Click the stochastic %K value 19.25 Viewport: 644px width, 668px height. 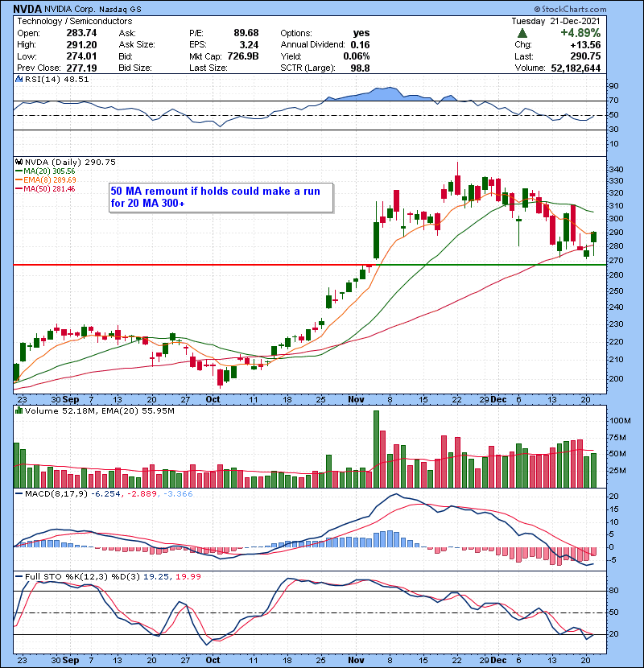click(156, 576)
